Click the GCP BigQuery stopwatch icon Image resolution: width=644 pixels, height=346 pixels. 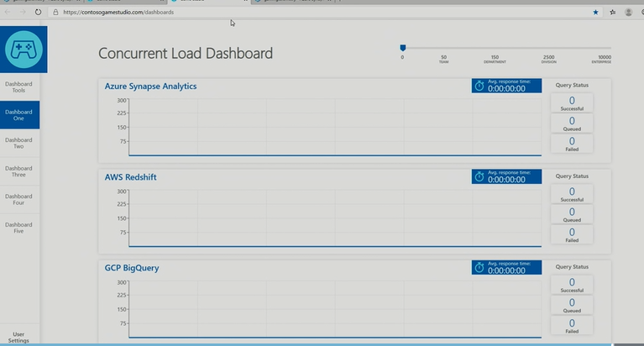pos(479,267)
